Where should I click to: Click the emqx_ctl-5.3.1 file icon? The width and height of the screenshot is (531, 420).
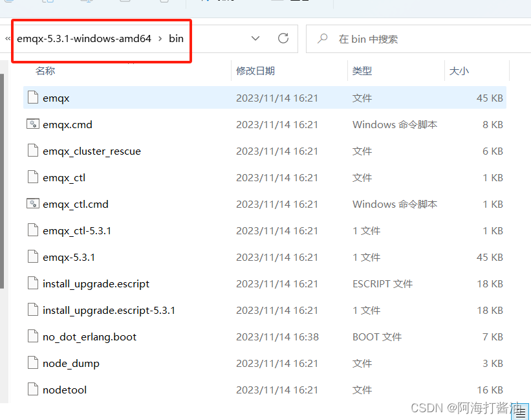(33, 230)
